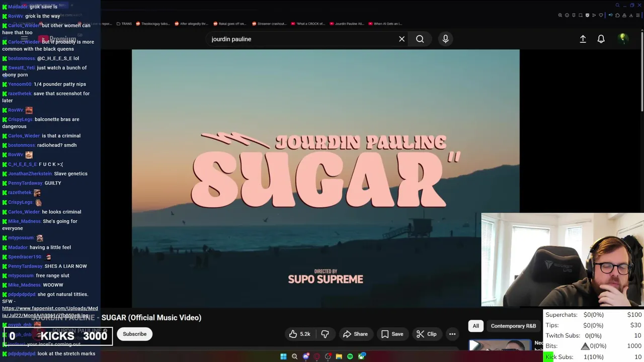Viewport: 644px width, 362px height.
Task: Click the browser send arrow toolbar icon
Action: click(x=594, y=15)
